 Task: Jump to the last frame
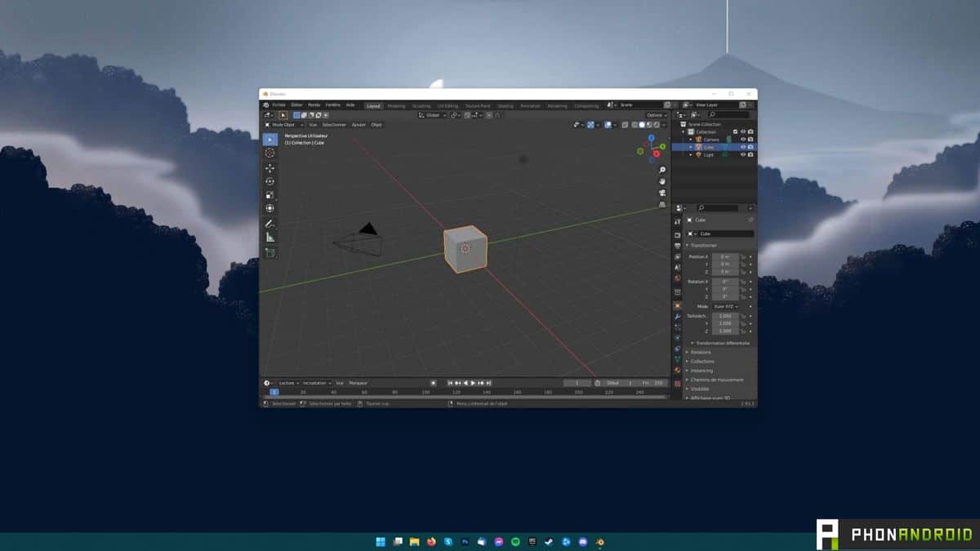488,383
